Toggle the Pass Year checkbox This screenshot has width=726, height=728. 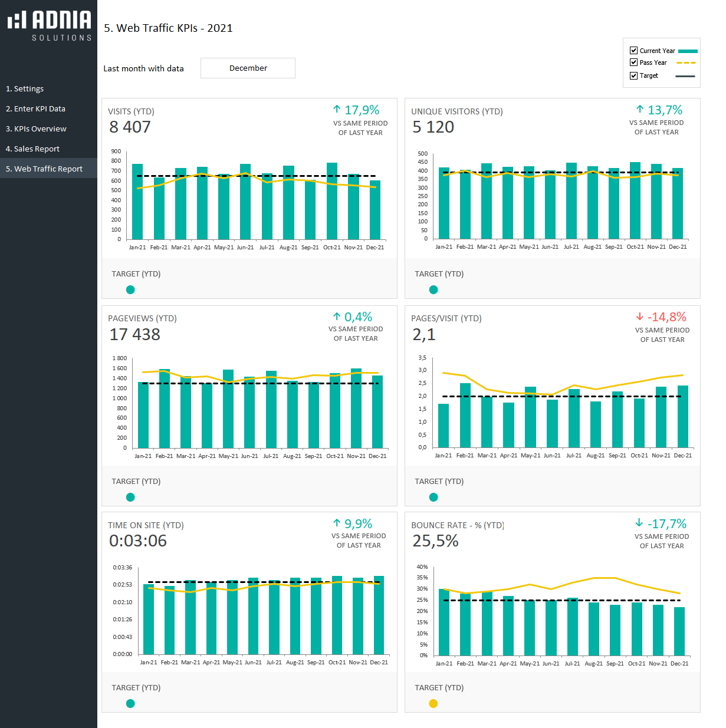pos(633,62)
